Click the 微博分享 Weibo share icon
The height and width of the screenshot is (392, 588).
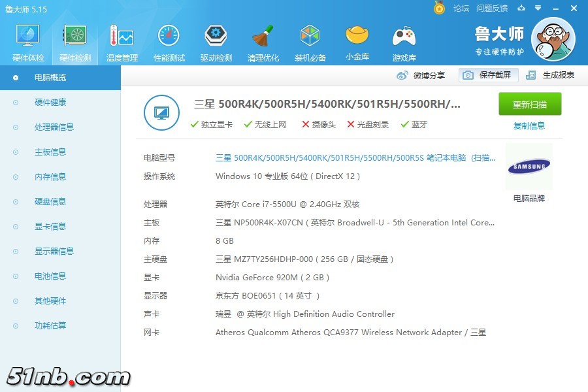402,75
